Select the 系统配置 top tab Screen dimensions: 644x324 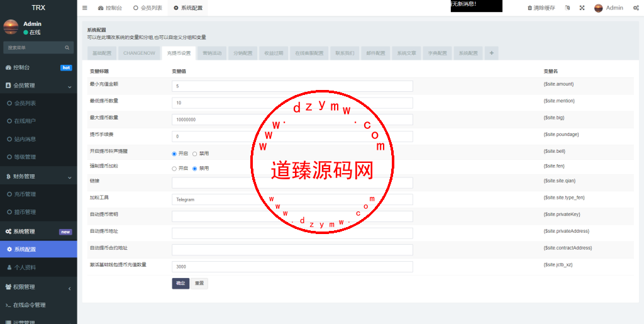point(187,8)
